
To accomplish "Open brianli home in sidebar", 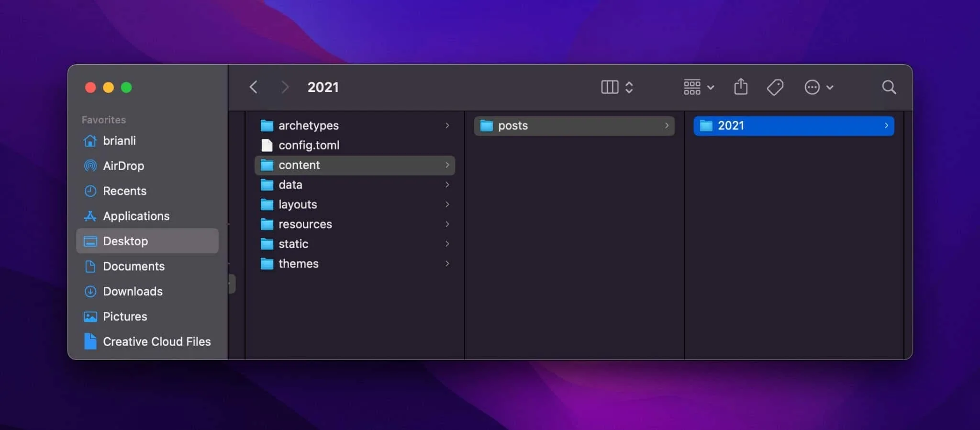I will point(147,141).
